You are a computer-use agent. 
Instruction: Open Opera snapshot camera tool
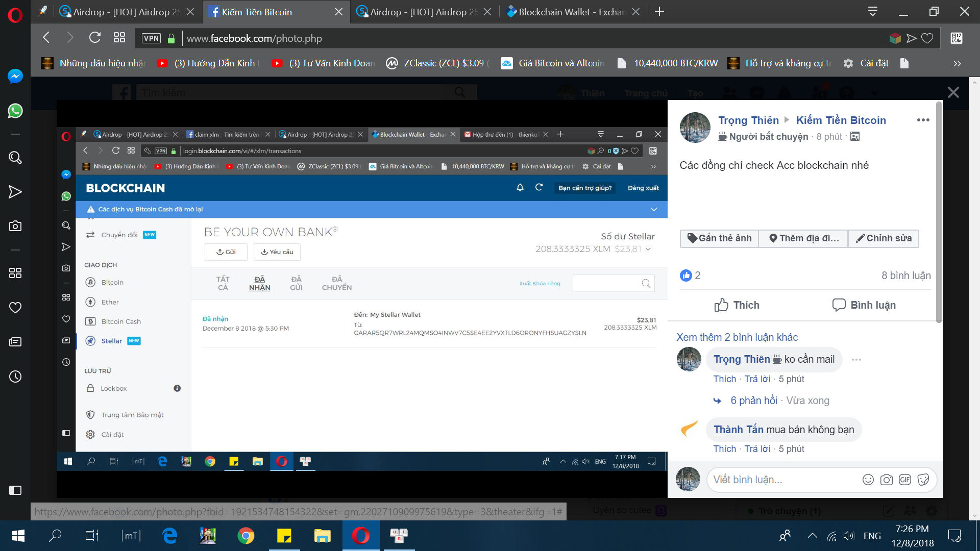(15, 226)
